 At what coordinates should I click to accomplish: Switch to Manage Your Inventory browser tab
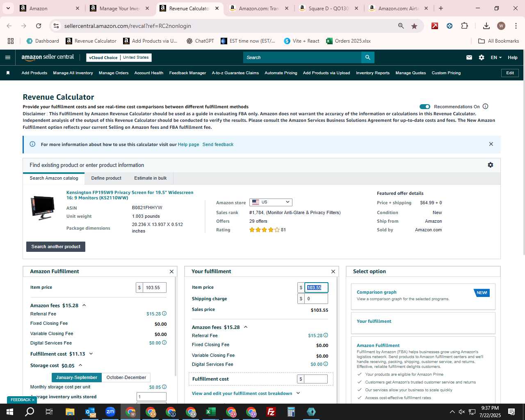click(119, 8)
